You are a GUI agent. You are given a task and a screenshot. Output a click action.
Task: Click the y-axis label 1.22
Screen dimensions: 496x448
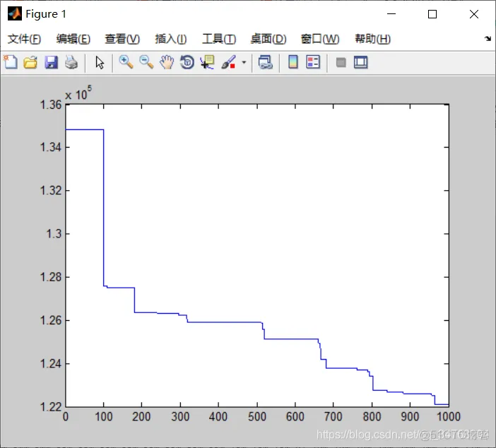(x=51, y=407)
